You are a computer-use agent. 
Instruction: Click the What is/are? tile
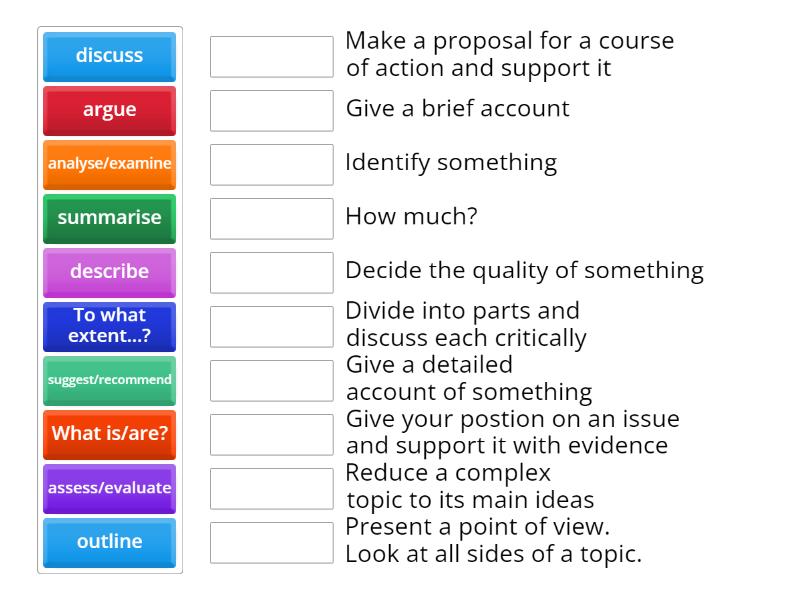point(109,434)
